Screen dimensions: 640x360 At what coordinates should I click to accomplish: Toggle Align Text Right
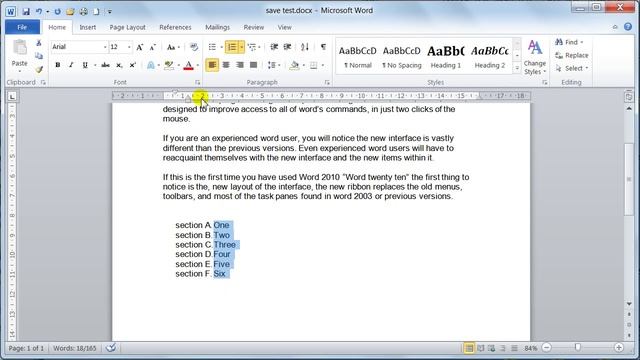(x=240, y=65)
